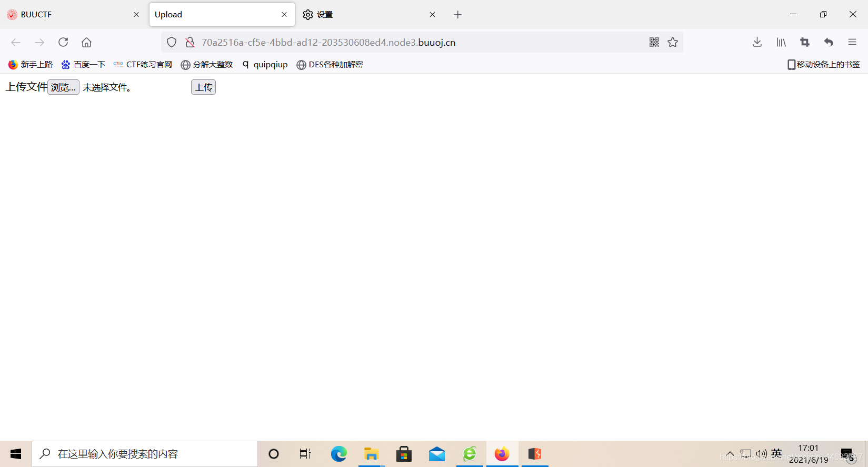Screen dimensions: 868x467
Task: View insecure connection lock details
Action: 190,42
